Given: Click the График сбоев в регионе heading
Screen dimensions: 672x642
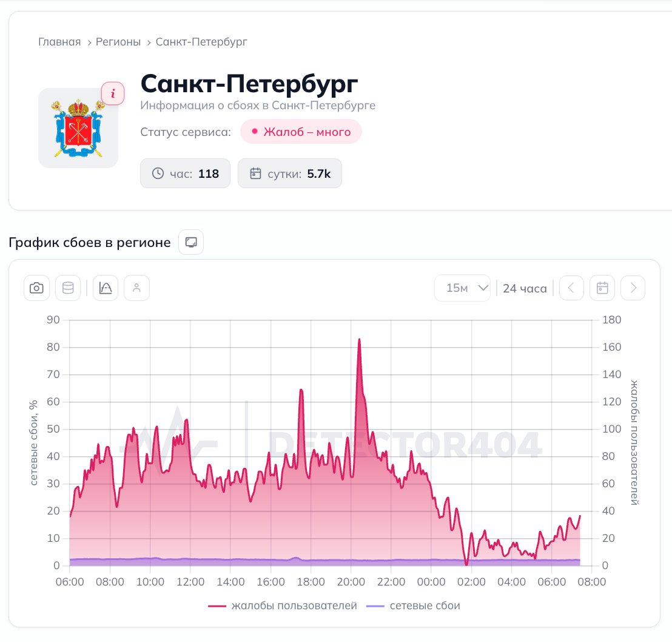Looking at the screenshot, I should click(x=90, y=242).
